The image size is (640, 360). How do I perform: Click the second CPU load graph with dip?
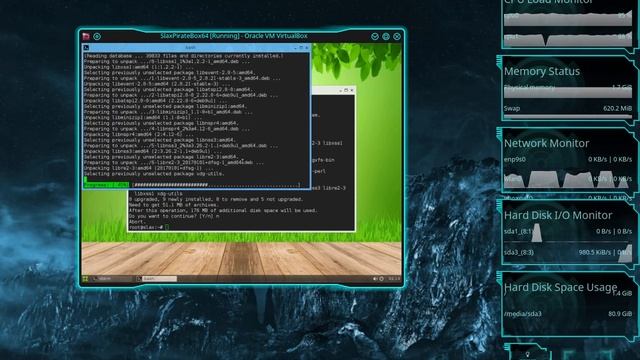coord(568,39)
